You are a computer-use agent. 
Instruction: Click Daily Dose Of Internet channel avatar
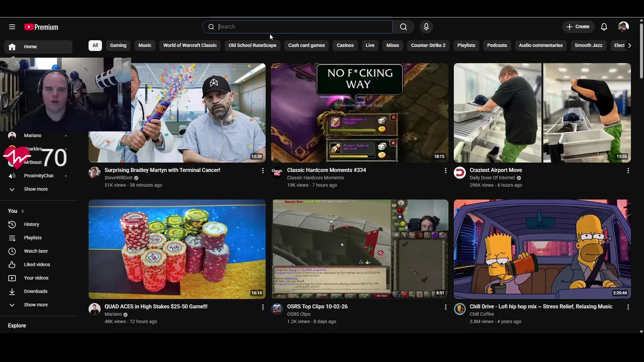460,173
